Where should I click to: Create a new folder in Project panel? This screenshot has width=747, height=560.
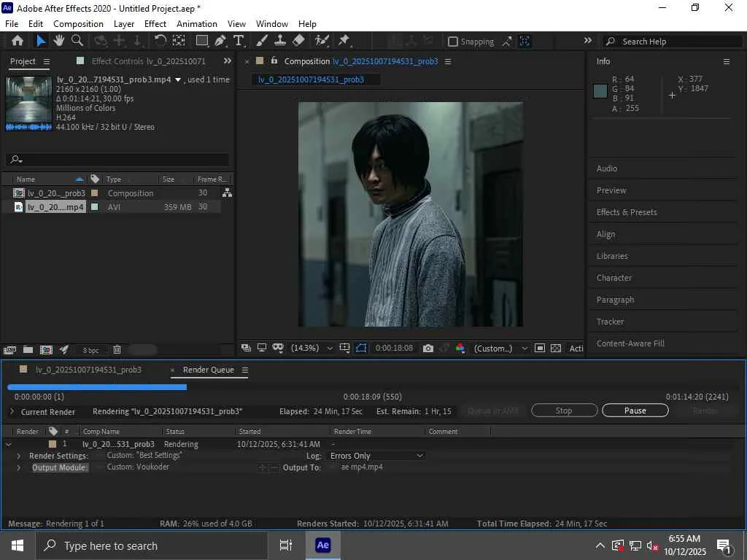[28, 350]
